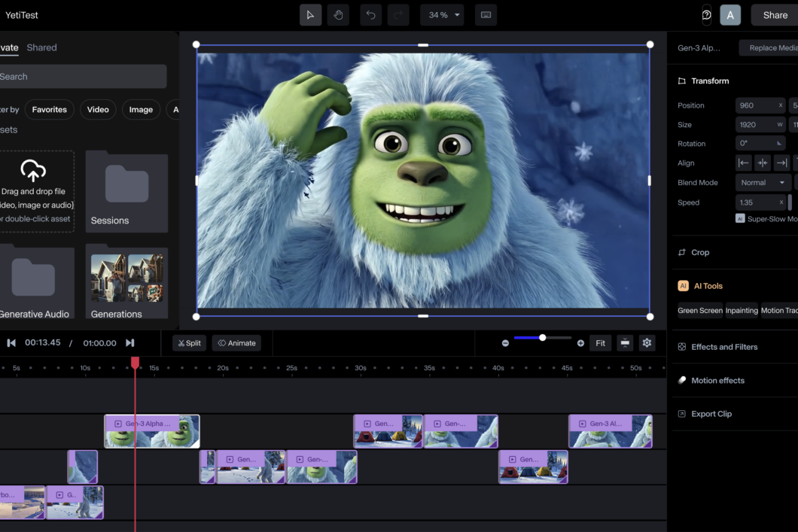This screenshot has width=798, height=532.
Task: Click the video preview canvas
Action: (x=423, y=181)
